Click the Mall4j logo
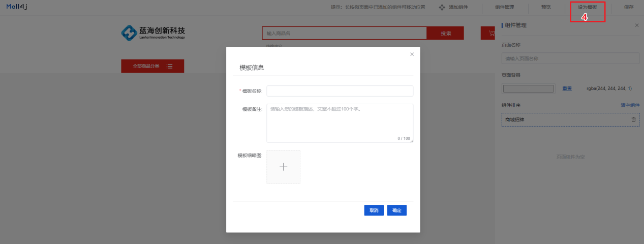The image size is (644, 244). click(17, 7)
